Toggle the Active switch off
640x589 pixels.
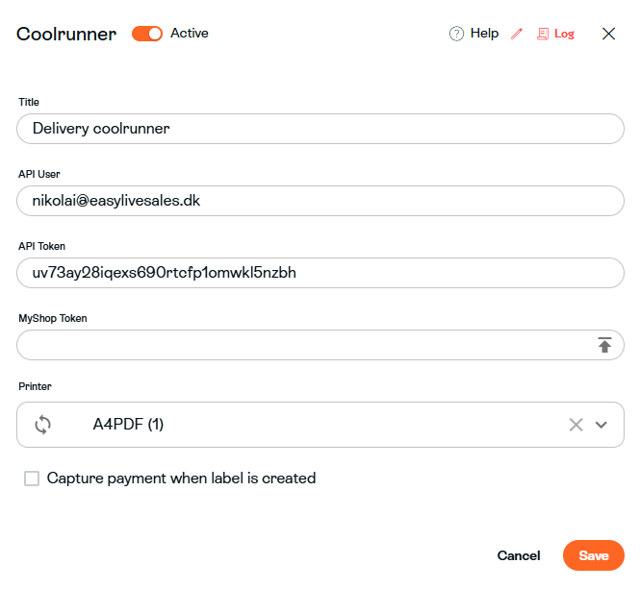tap(147, 33)
